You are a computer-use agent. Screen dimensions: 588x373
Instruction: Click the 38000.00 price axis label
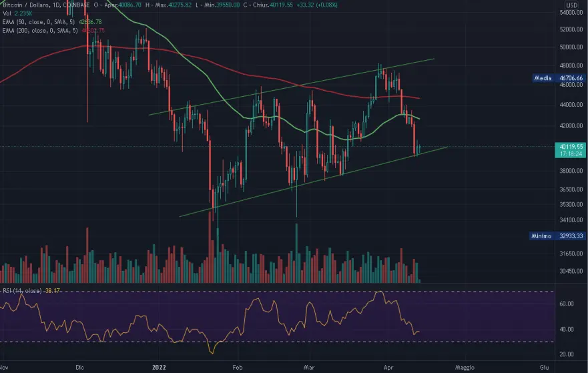[x=571, y=171]
